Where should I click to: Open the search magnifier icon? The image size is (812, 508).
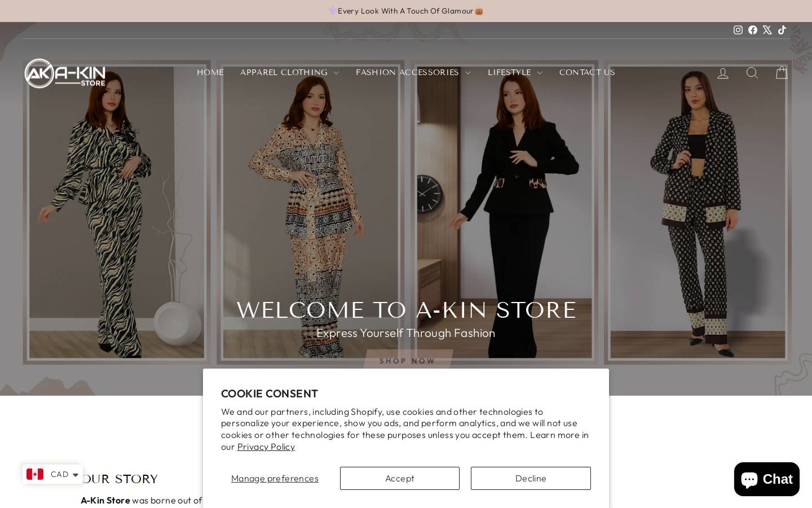[752, 73]
